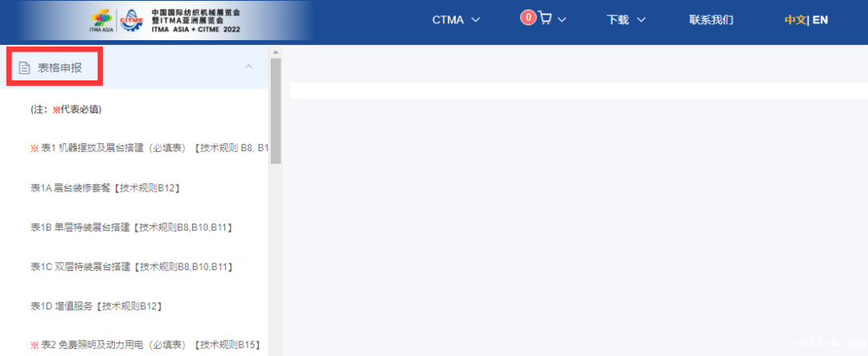Click the red cart count badge

point(528,18)
